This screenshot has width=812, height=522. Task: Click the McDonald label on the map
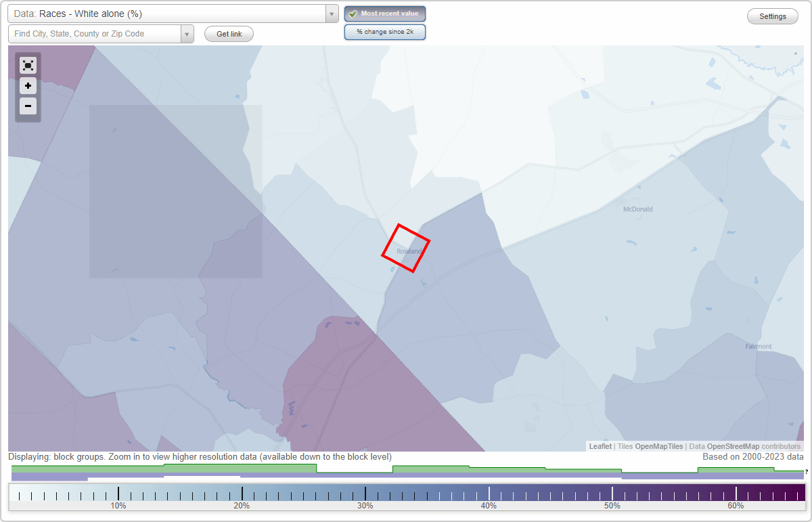click(x=637, y=209)
